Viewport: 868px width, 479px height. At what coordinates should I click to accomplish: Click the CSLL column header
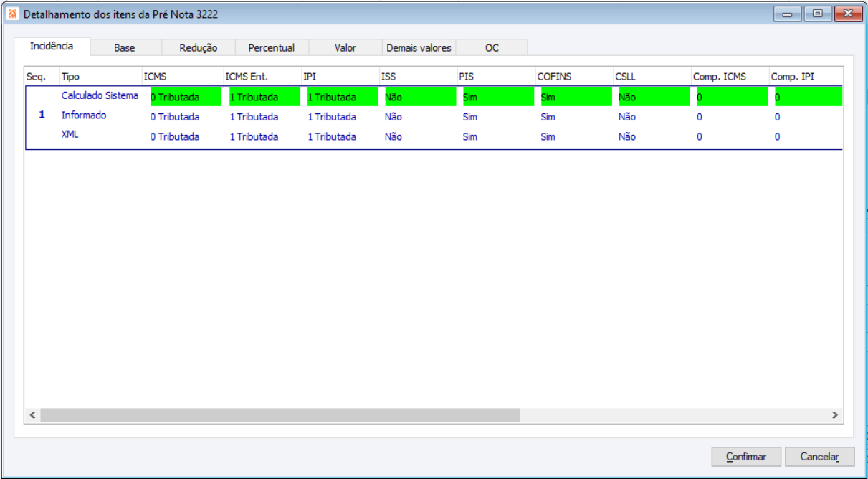(652, 77)
